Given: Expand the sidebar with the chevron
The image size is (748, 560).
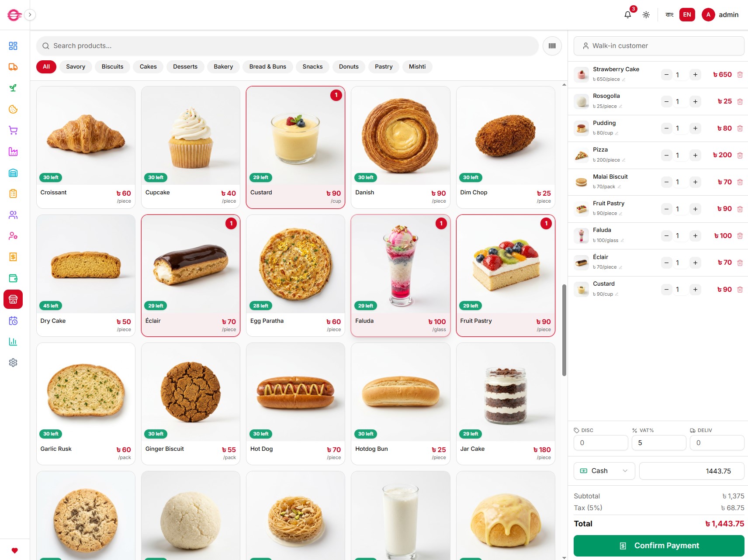Looking at the screenshot, I should tap(30, 15).
